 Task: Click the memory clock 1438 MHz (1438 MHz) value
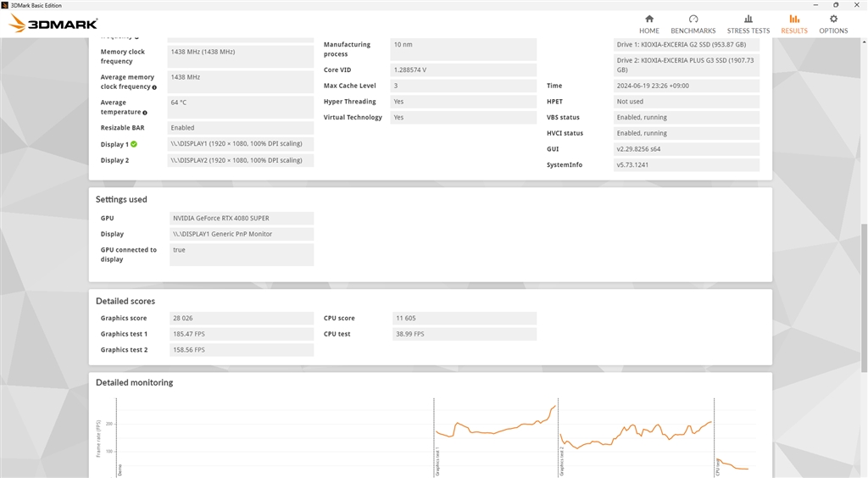tap(240, 57)
